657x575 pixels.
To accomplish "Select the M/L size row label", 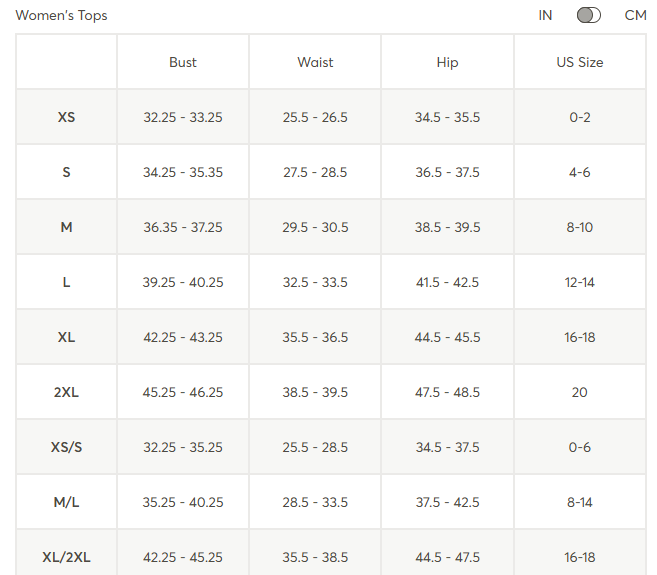I will tap(66, 502).
